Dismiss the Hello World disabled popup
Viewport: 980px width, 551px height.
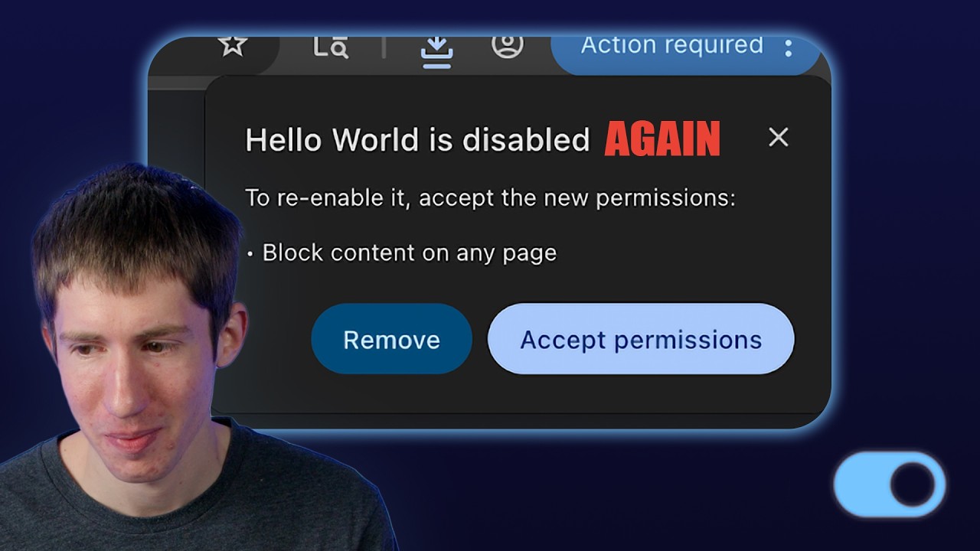(x=778, y=137)
